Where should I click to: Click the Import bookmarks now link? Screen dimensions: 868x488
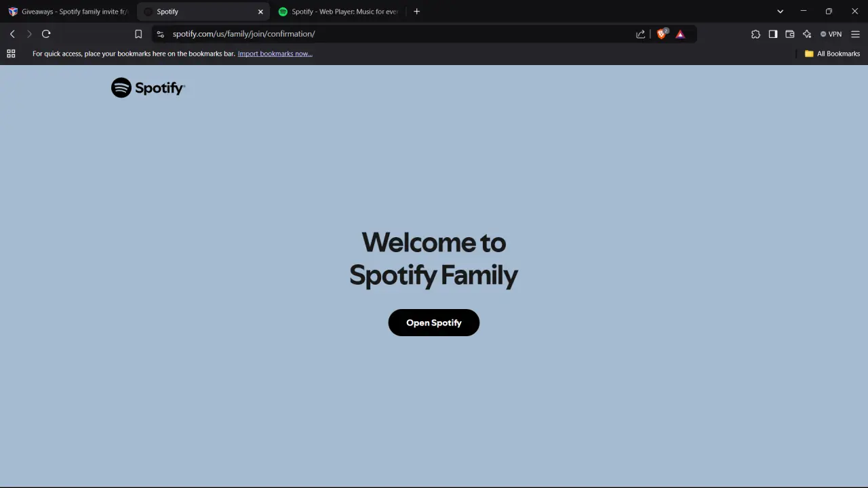point(275,54)
